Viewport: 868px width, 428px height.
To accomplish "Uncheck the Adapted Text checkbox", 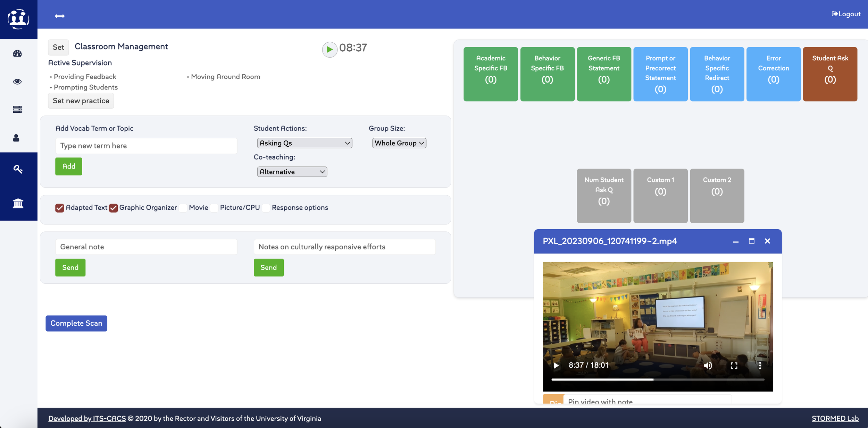I will [60, 208].
